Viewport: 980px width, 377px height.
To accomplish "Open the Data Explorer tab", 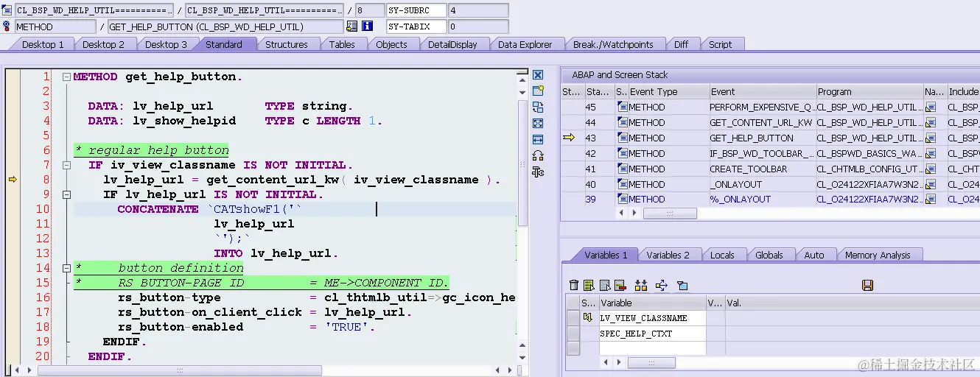I will tap(525, 44).
